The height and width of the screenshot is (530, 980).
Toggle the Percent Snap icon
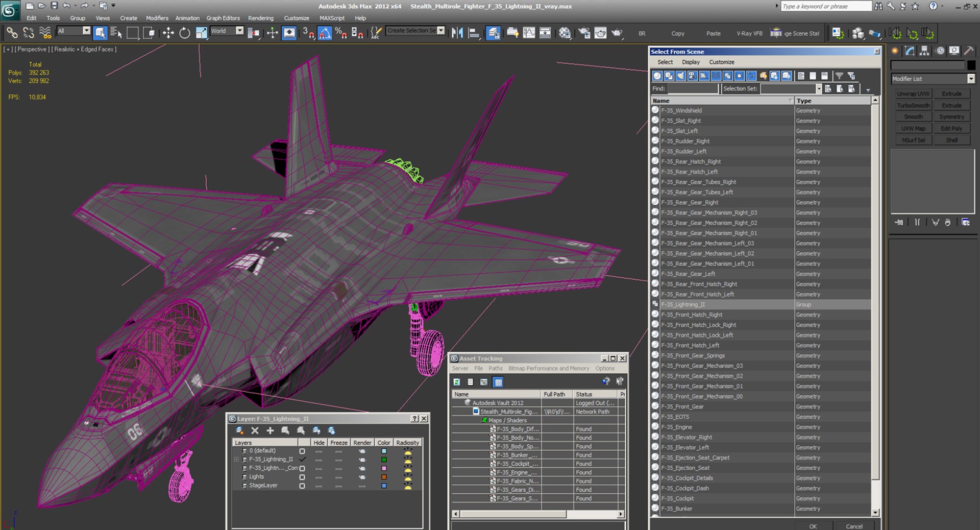(341, 33)
